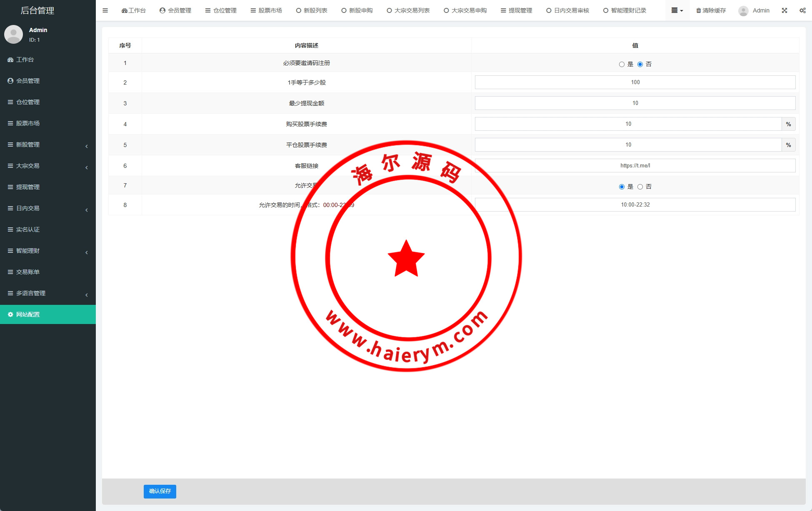Open 提现管理 tab in top bar

coord(517,10)
